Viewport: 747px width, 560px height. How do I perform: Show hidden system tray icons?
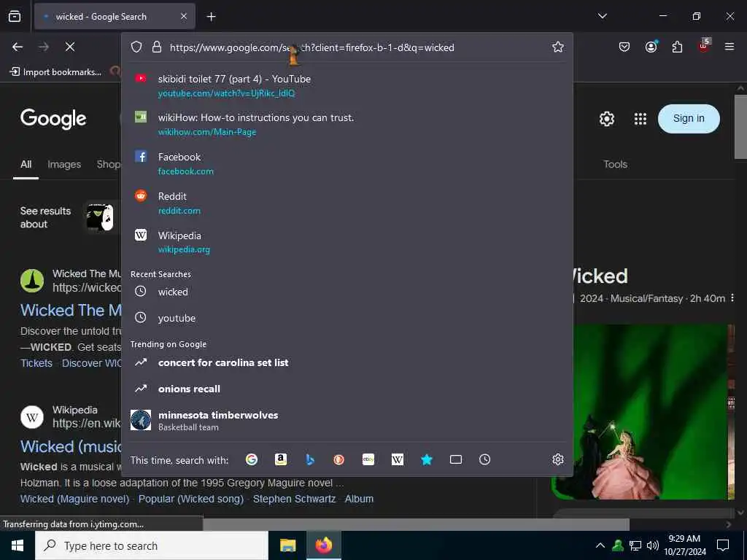(600, 545)
